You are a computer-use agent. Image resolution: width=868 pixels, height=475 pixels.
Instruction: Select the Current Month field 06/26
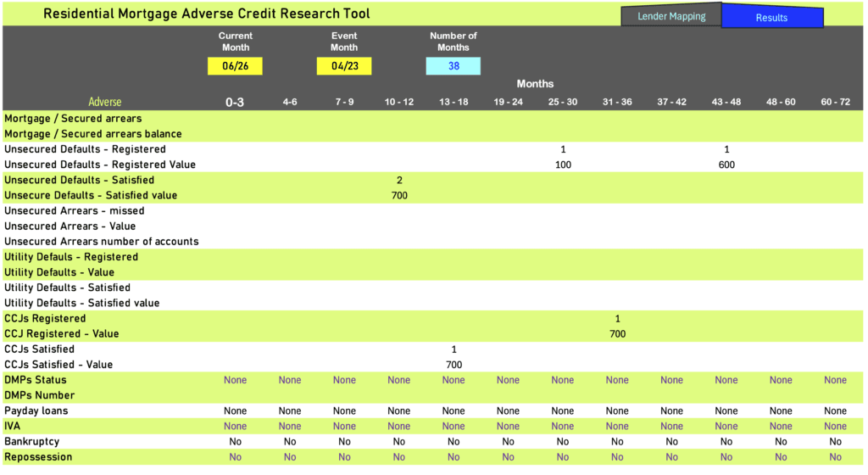pos(236,66)
